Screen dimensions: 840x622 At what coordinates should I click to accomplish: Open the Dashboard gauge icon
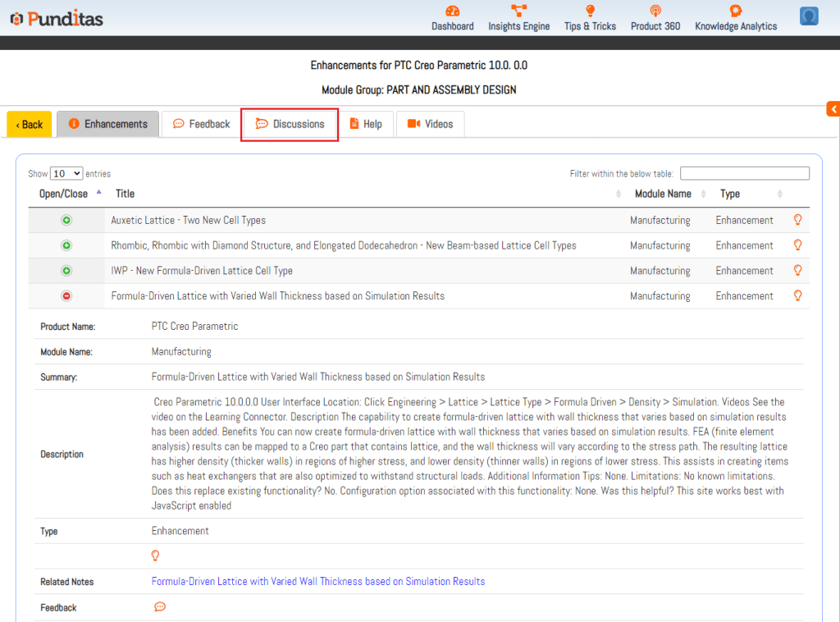[452, 11]
